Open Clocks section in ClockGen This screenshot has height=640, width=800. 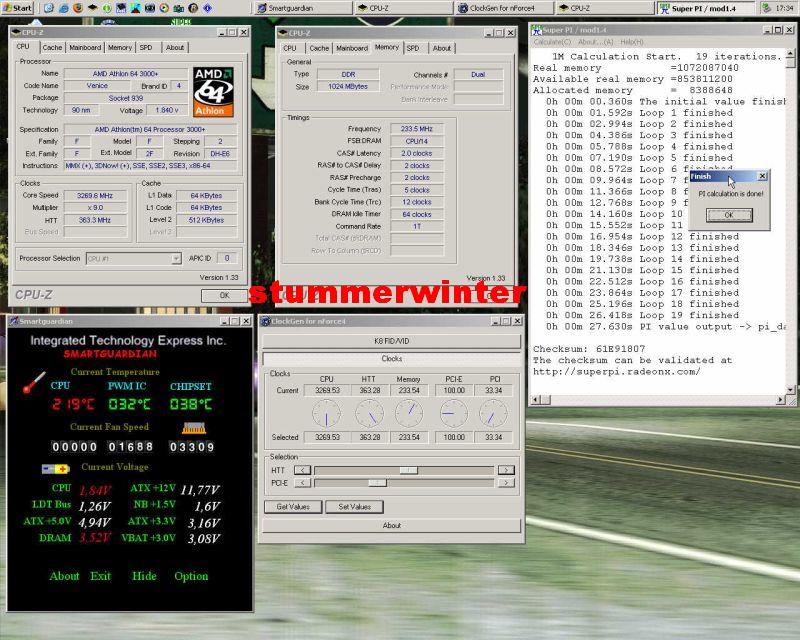click(391, 359)
